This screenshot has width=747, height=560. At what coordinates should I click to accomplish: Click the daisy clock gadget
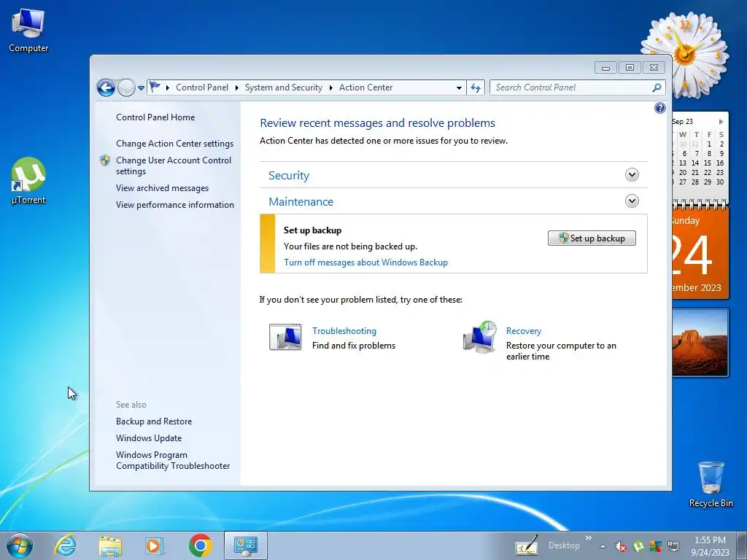684,54
